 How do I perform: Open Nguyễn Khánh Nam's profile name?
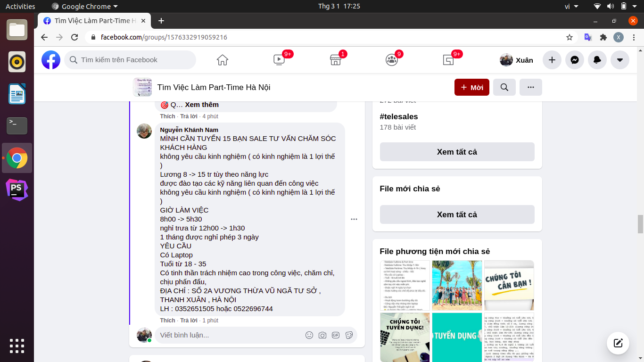pyautogui.click(x=189, y=130)
